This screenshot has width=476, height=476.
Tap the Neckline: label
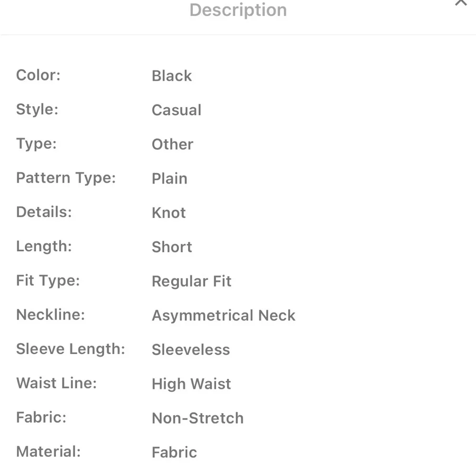[50, 315]
